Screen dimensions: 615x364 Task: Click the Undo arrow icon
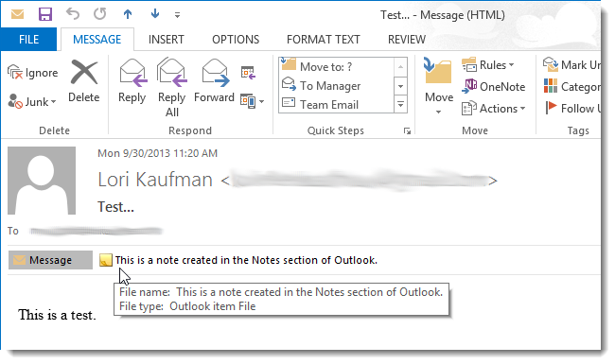pos(73,14)
